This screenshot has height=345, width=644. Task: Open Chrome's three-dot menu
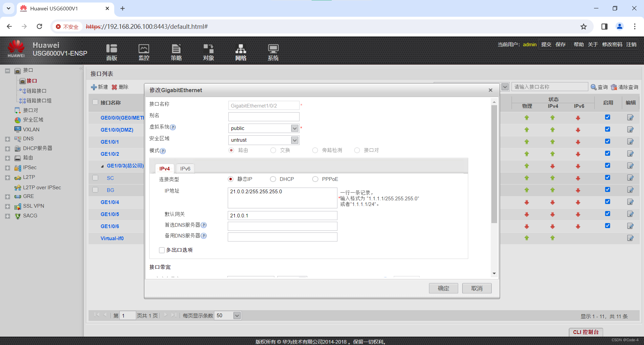coord(635,26)
